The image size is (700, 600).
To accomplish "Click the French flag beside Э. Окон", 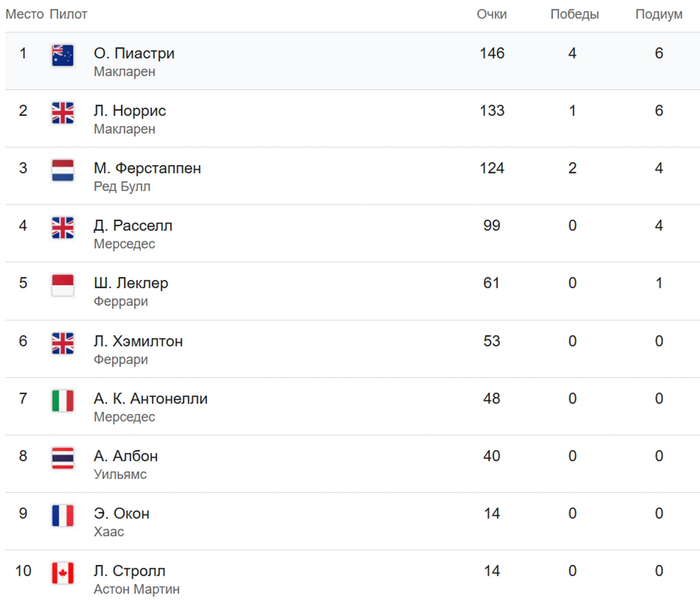I will [x=63, y=515].
